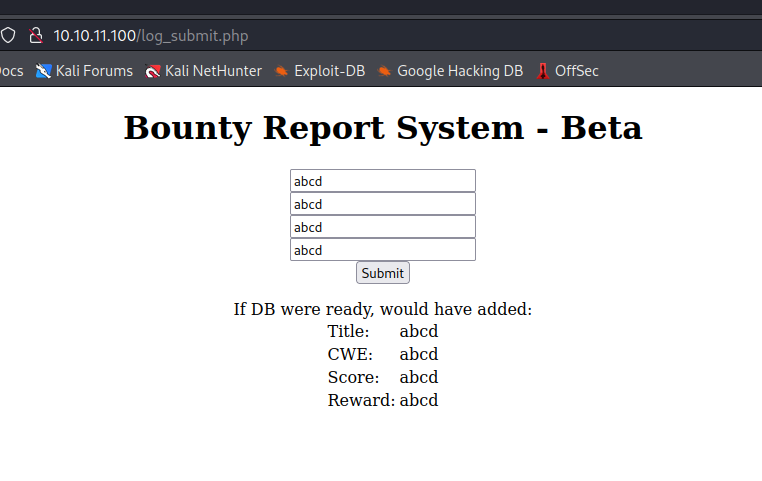Click the second text field of the form
762x481 pixels.
coord(382,204)
